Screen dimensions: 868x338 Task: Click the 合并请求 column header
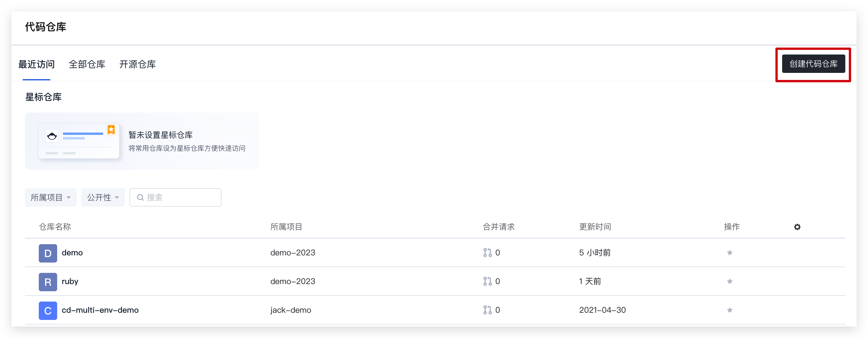pyautogui.click(x=499, y=227)
